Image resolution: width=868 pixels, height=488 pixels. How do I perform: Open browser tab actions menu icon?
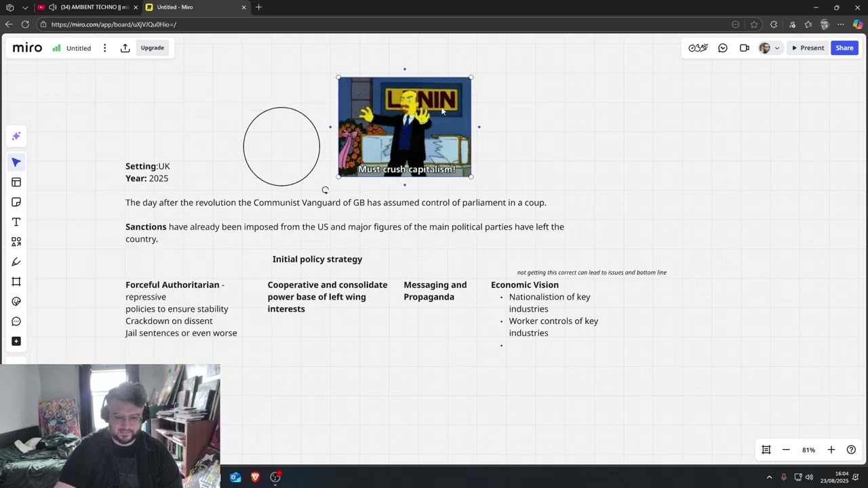point(9,7)
